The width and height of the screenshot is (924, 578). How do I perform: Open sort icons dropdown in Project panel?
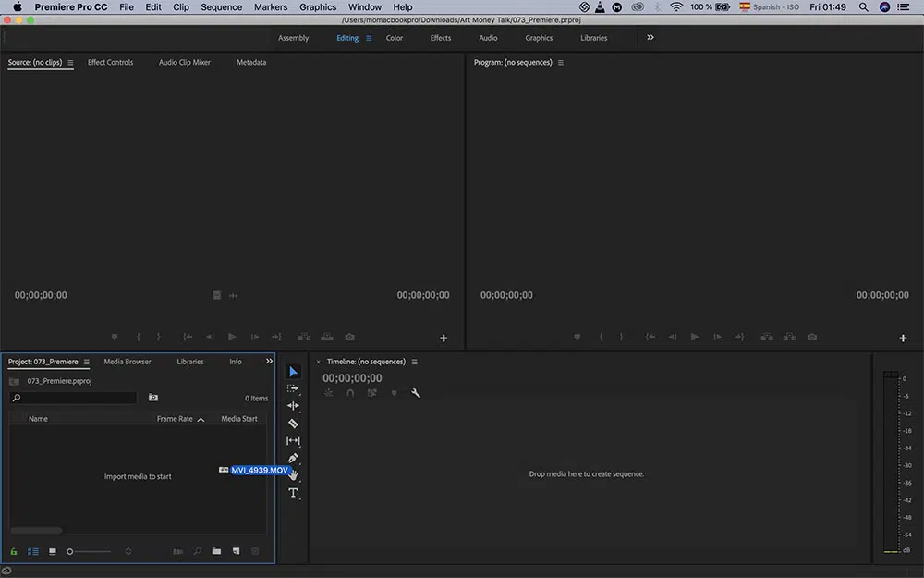click(128, 551)
